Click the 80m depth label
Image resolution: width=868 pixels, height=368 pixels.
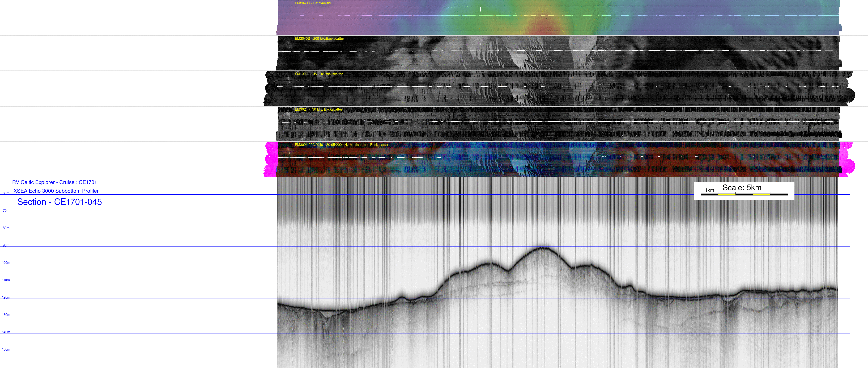(6, 228)
